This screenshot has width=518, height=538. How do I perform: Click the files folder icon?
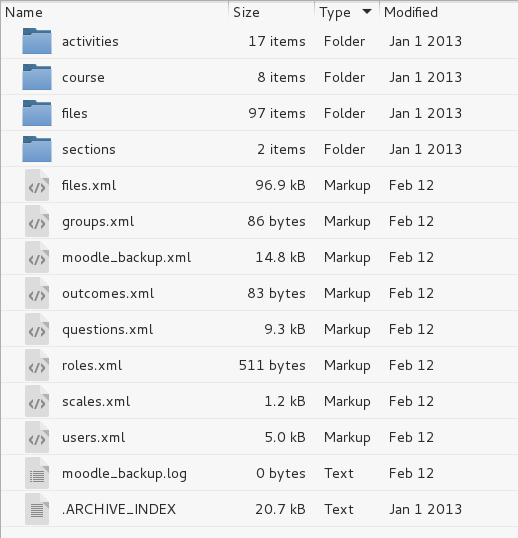point(37,113)
